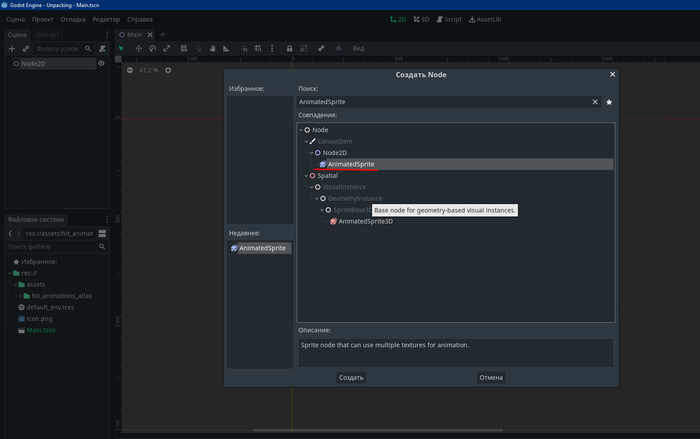Click the add node plus icon

pyautogui.click(x=11, y=48)
